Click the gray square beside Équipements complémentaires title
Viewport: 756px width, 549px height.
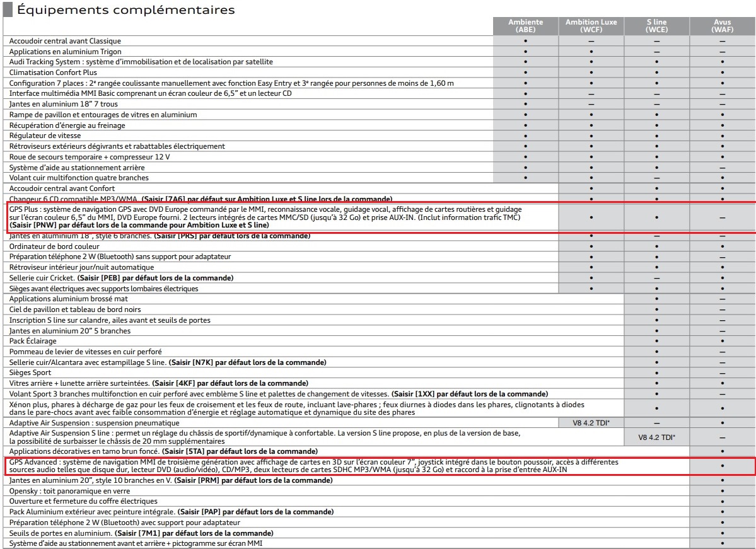[x=5, y=11]
